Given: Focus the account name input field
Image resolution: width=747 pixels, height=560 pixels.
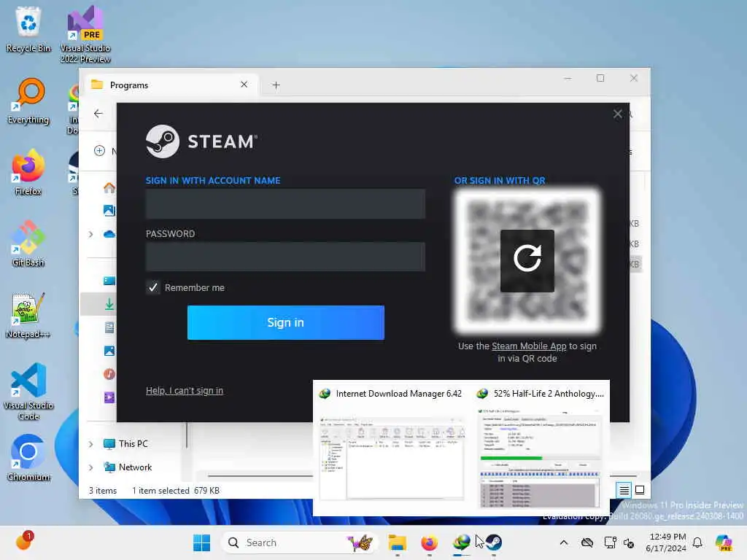Looking at the screenshot, I should 285,204.
